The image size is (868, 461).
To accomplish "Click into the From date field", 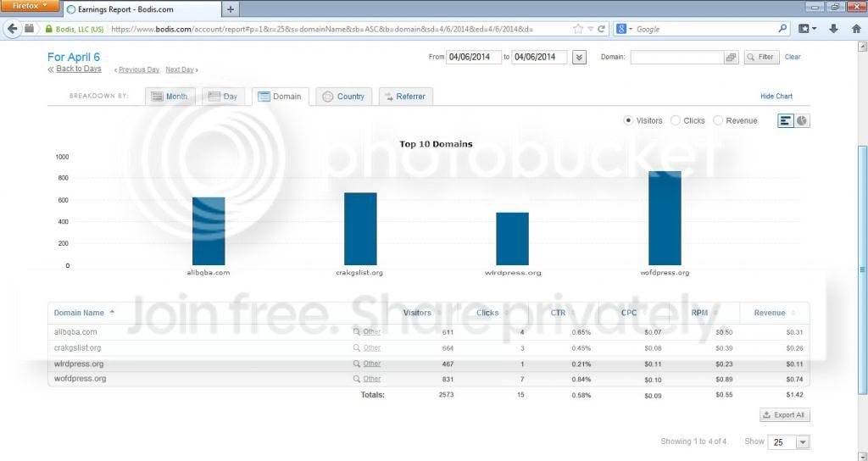I will (473, 57).
